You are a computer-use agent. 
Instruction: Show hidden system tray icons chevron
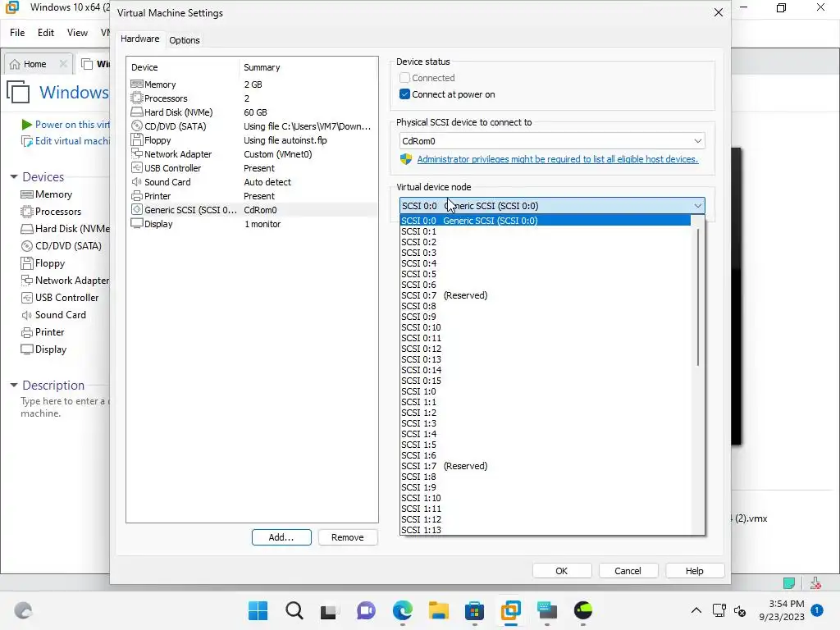[696, 610]
